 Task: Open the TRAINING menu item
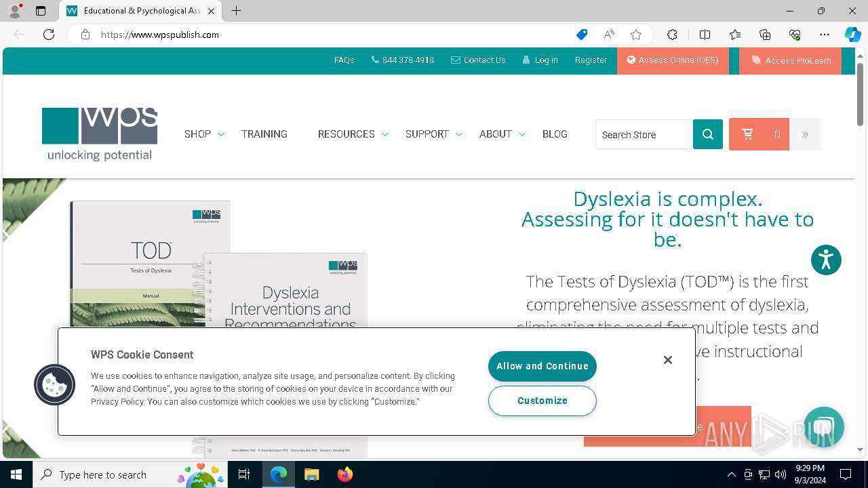click(264, 134)
